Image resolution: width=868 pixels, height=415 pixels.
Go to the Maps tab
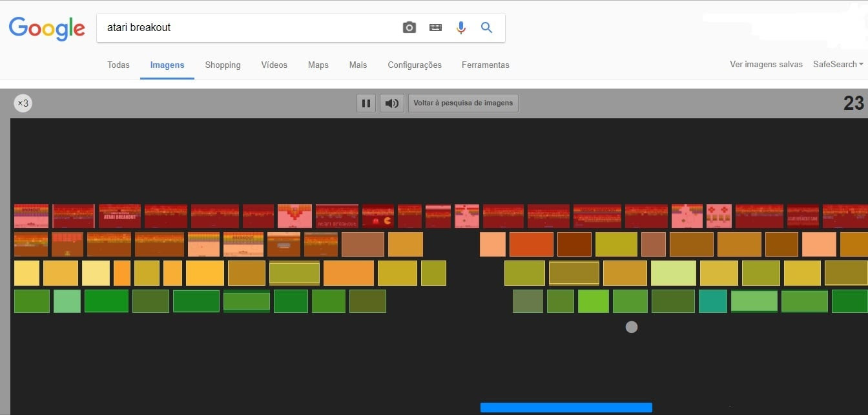point(318,65)
